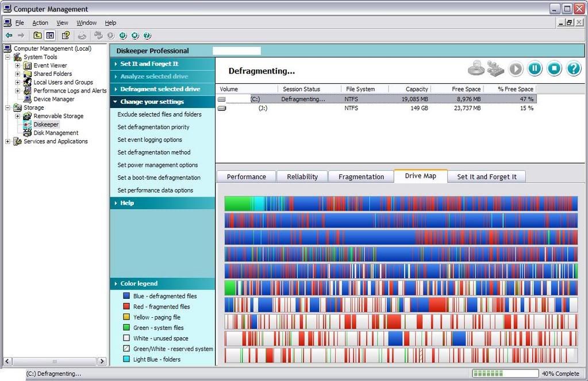Image resolution: width=588 pixels, height=381 pixels.
Task: Click the greyed Defragment icon in the toolbar
Action: 98,35
